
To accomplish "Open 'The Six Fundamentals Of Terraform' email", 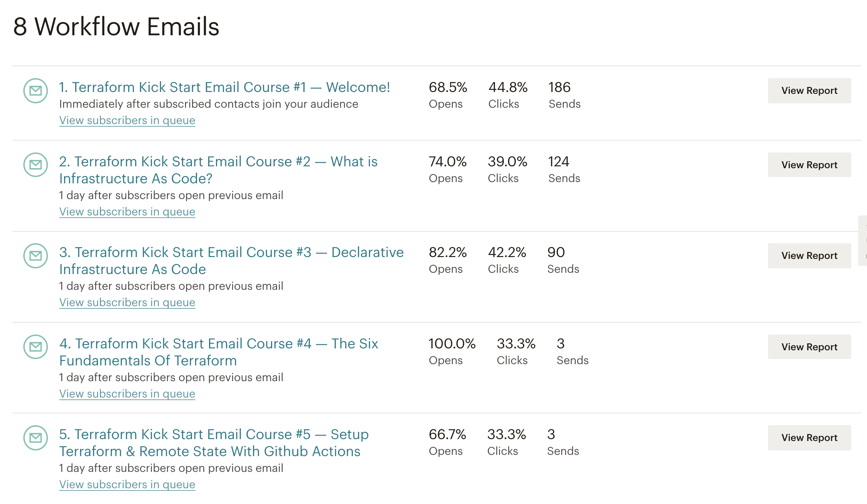I will (x=218, y=352).
